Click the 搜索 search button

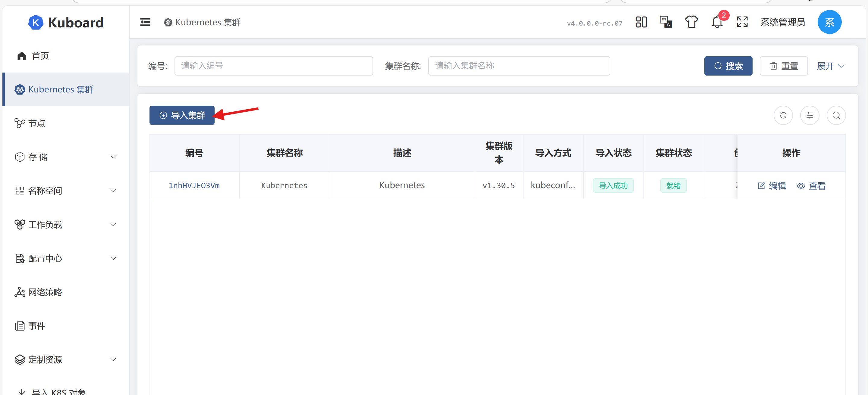728,66
